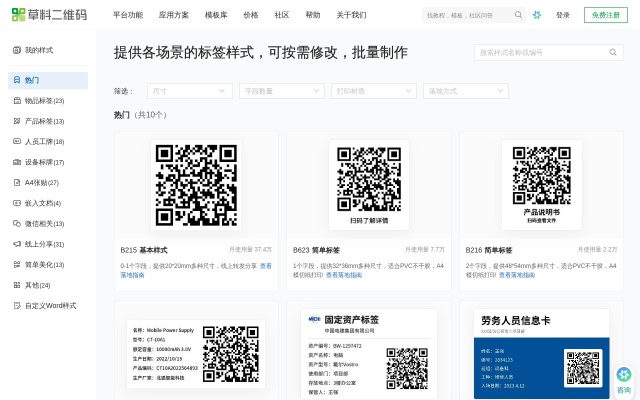The width and height of the screenshot is (640, 400).
Task: Click the 人员工牌 sidebar icon
Action: point(17,141)
